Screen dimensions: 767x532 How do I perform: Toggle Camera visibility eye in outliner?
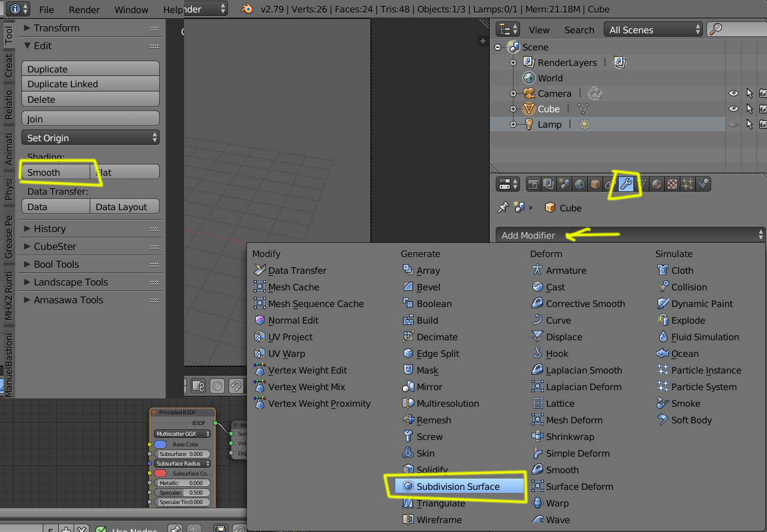pos(734,93)
